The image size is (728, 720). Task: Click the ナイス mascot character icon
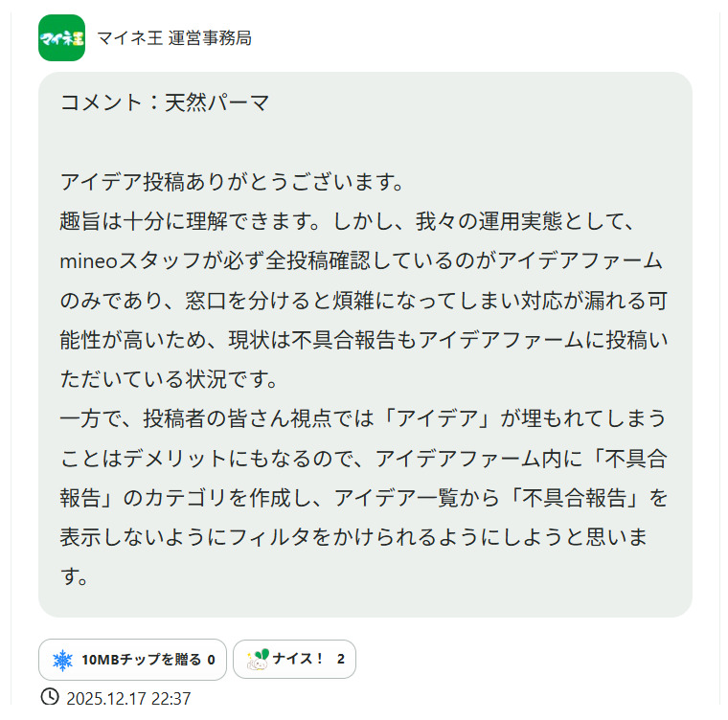(257, 659)
